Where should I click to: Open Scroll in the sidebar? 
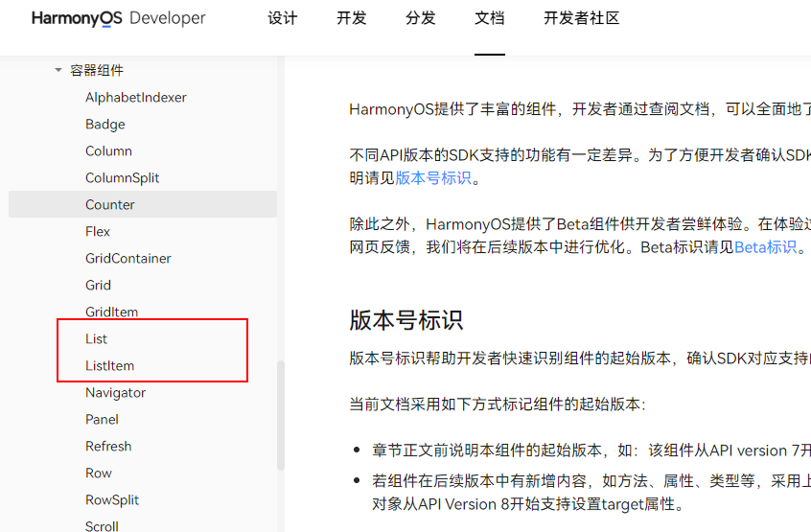pos(102,526)
